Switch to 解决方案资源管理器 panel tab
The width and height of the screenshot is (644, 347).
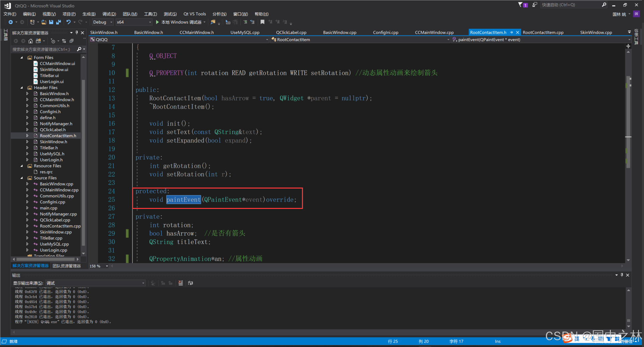tap(30, 266)
